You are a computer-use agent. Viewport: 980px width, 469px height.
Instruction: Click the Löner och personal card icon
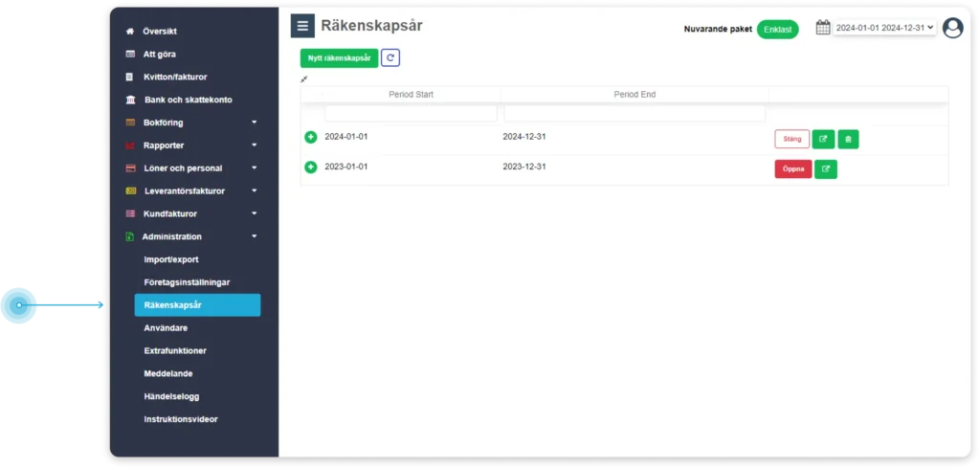point(130,168)
